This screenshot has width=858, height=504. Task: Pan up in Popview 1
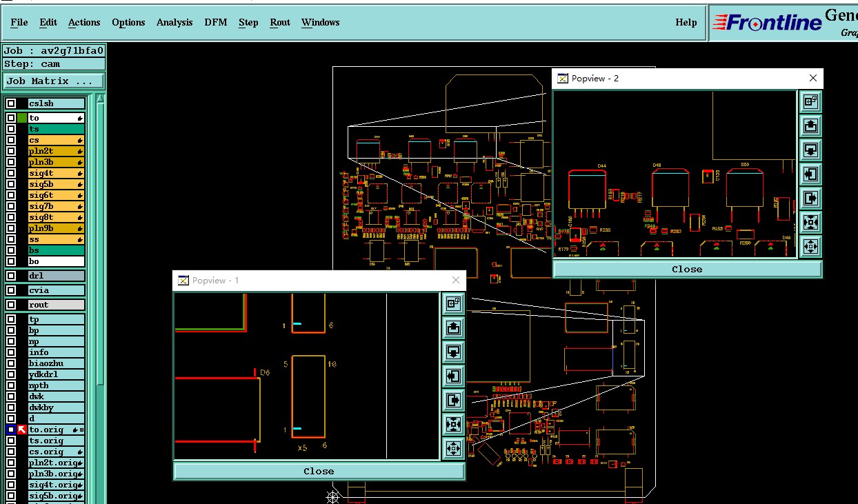point(453,327)
